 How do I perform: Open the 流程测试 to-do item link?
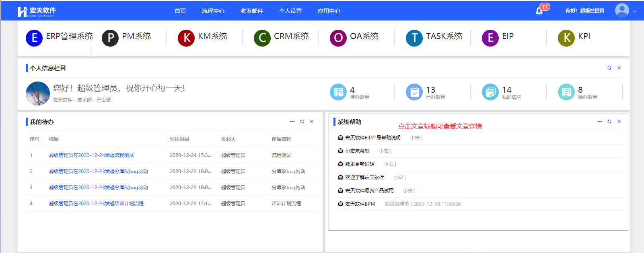91,155
